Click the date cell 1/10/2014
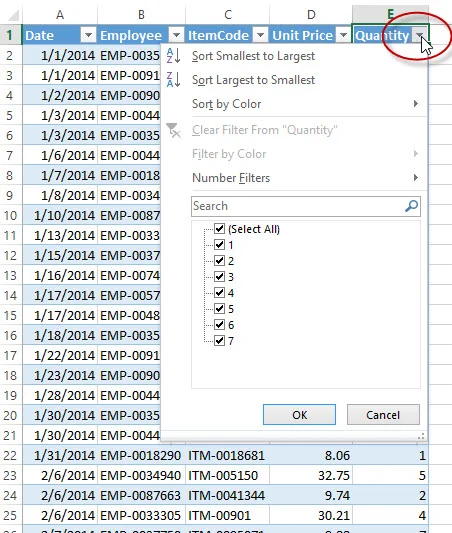452x533 pixels. tap(60, 215)
